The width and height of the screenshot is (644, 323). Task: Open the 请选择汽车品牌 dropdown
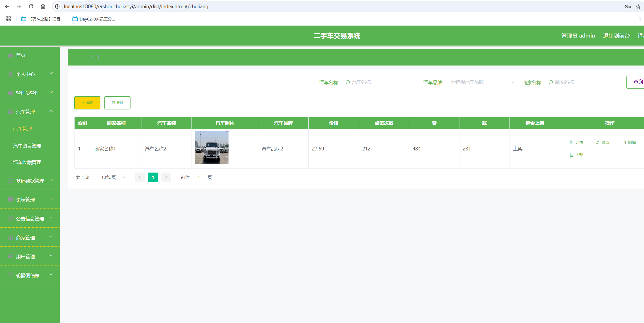(x=482, y=82)
